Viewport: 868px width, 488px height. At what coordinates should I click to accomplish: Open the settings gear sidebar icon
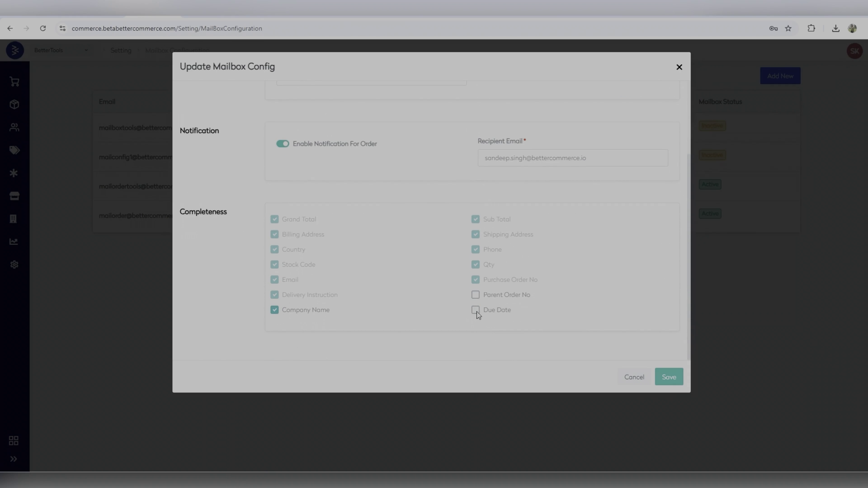point(14,265)
